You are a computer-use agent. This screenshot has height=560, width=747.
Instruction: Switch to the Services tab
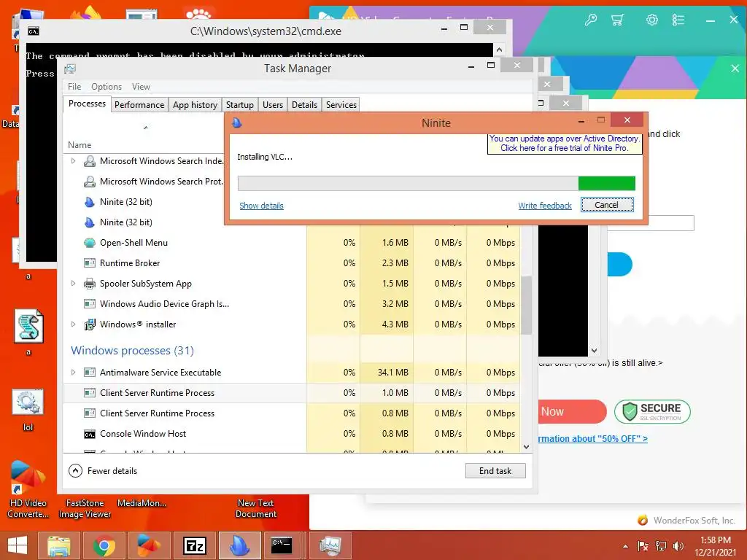pos(341,105)
